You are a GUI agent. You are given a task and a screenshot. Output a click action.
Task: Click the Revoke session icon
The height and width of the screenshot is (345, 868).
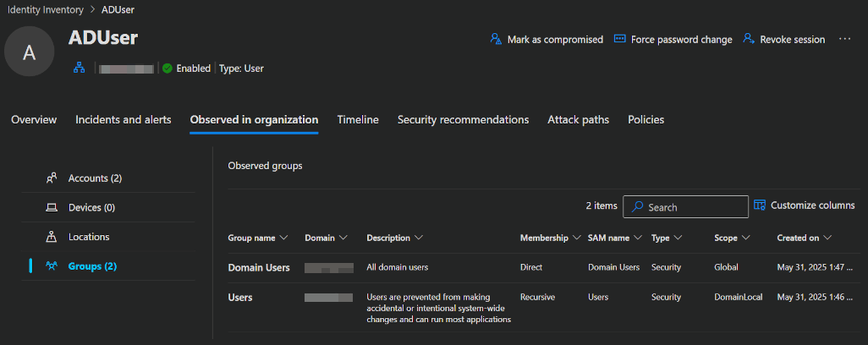pos(749,40)
